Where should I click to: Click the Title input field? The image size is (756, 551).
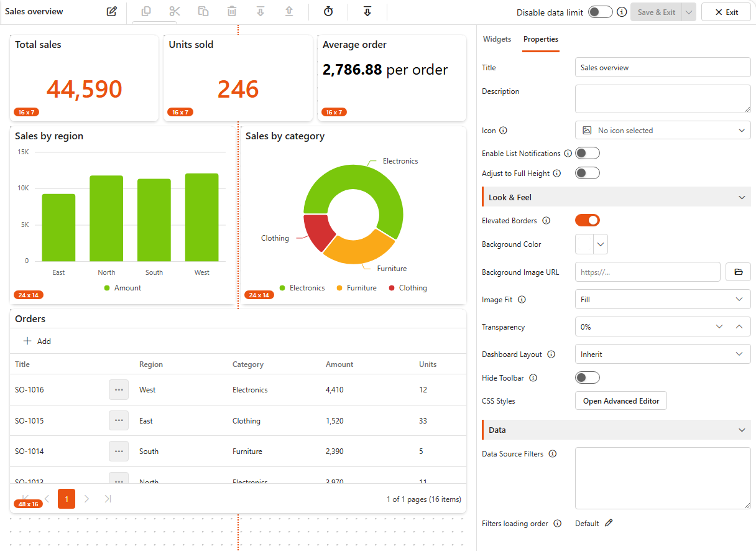tap(663, 67)
